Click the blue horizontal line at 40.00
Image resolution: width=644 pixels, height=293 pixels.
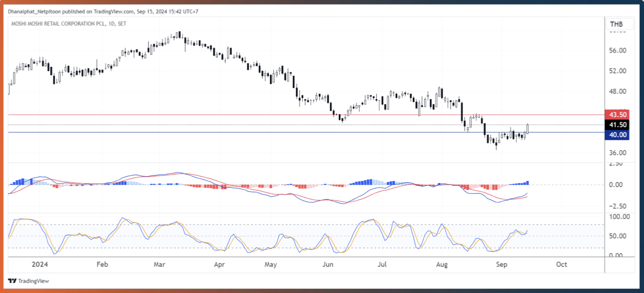pos(307,132)
